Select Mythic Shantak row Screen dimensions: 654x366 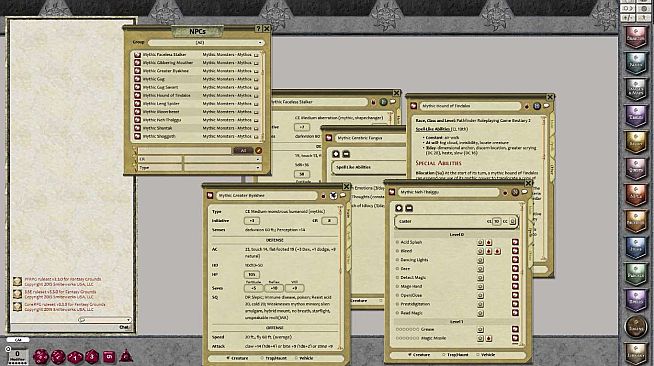[196, 128]
